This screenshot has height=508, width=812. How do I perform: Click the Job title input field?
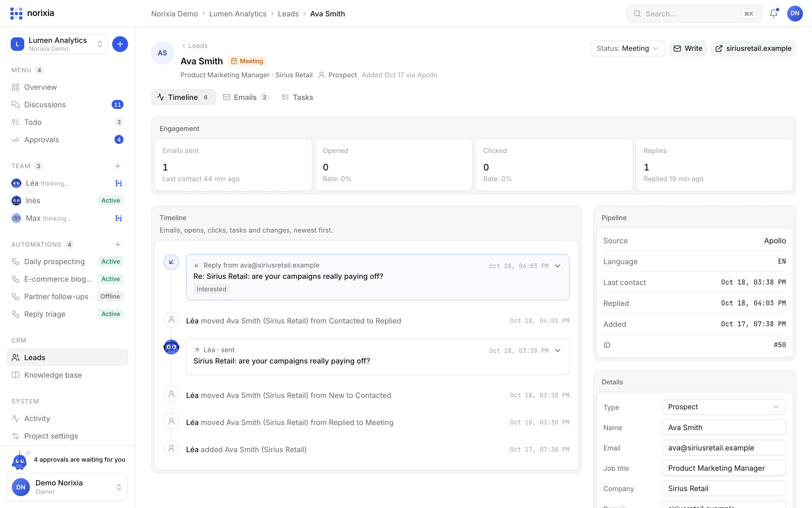(x=724, y=468)
